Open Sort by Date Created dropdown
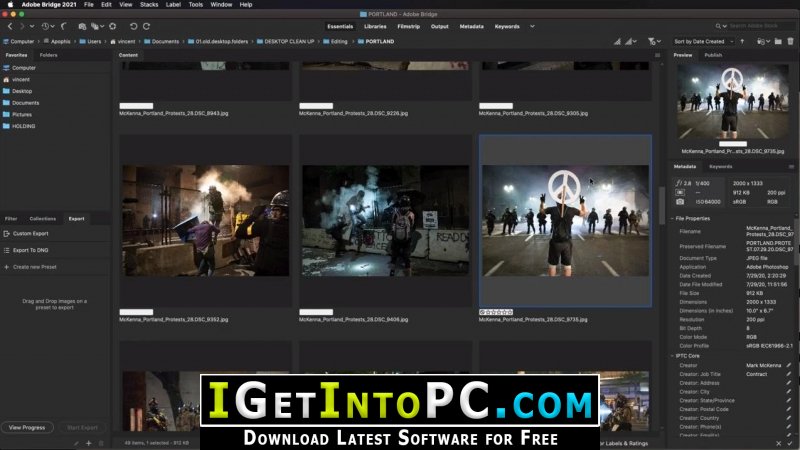 (x=704, y=41)
